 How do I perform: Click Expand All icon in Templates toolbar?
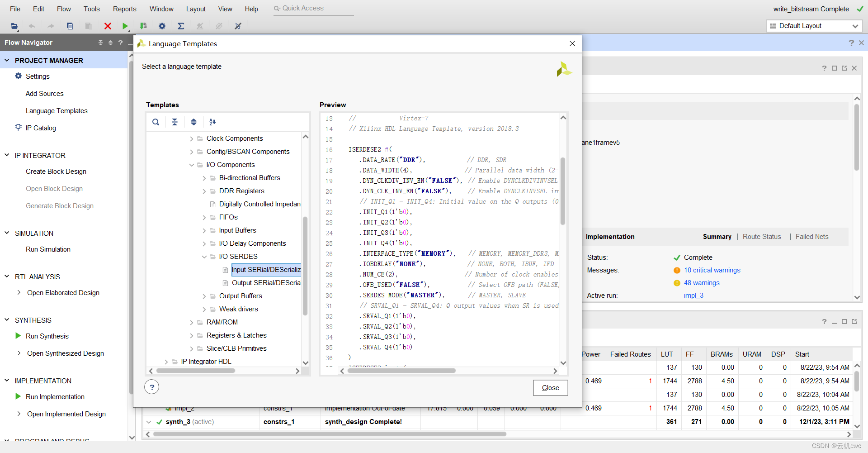193,122
